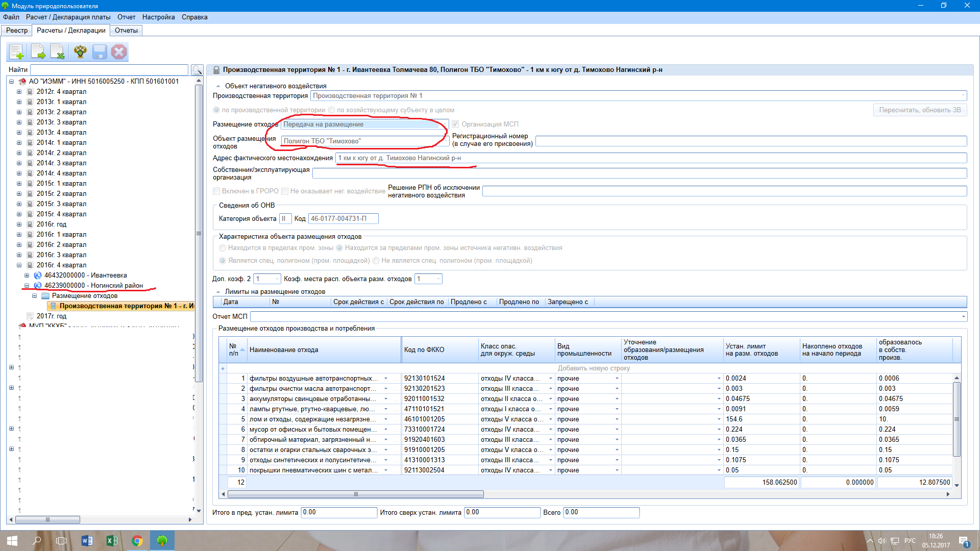Click the waste table horizontal scrollbar thumb
This screenshot has height=551, width=980.
tap(355, 494)
